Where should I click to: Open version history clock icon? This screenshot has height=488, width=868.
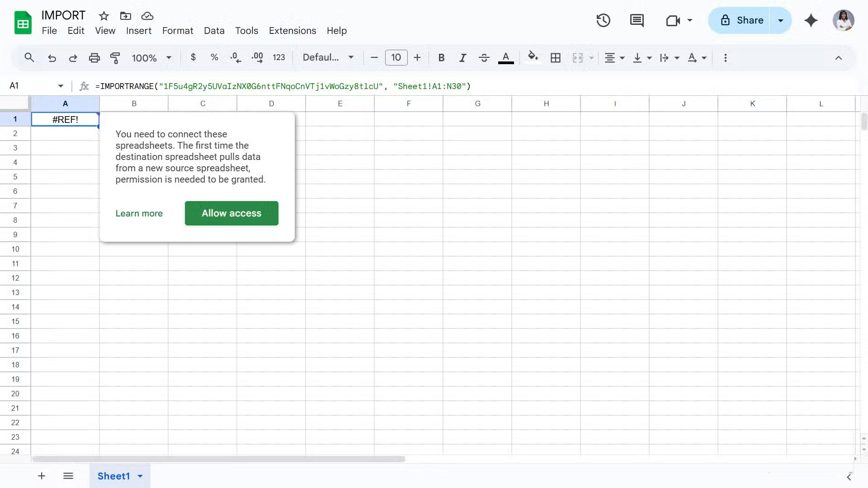tap(603, 20)
